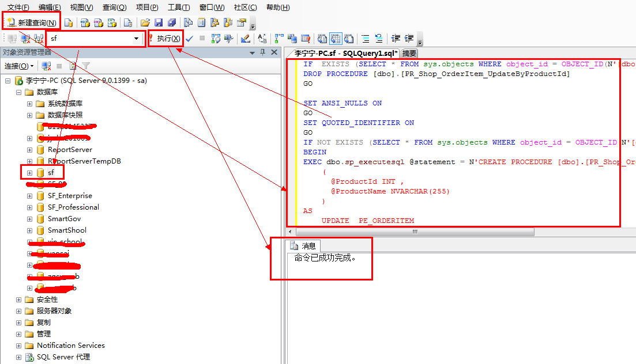Expand the SF_Enterprise database node
This screenshot has height=364, width=636.
tap(29, 196)
